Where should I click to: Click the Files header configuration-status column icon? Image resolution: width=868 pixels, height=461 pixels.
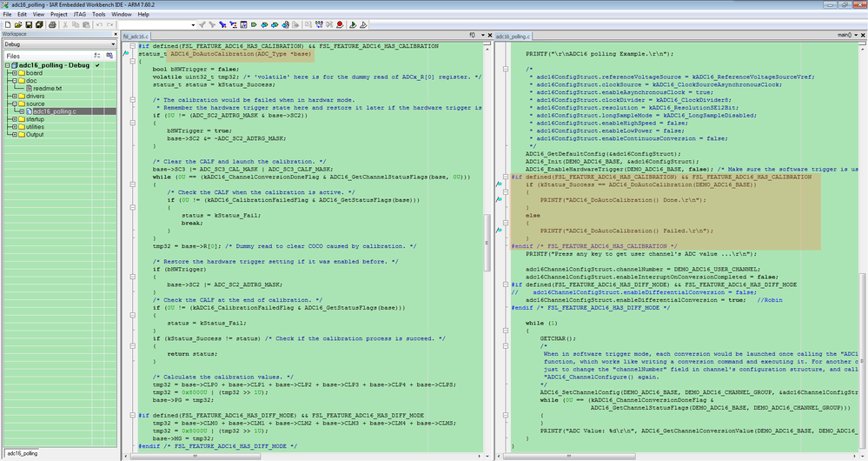tap(96, 56)
